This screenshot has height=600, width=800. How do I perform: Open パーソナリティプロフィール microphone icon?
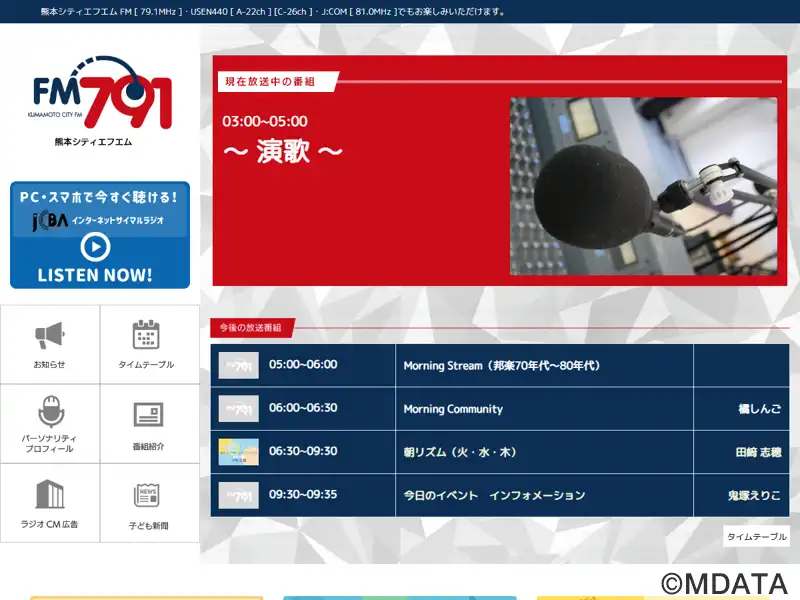51,411
